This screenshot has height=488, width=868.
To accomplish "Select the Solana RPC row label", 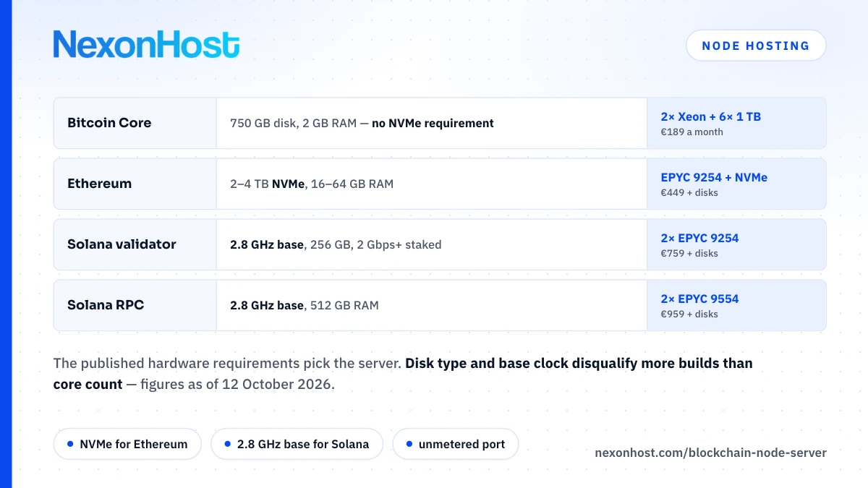I will click(x=106, y=305).
